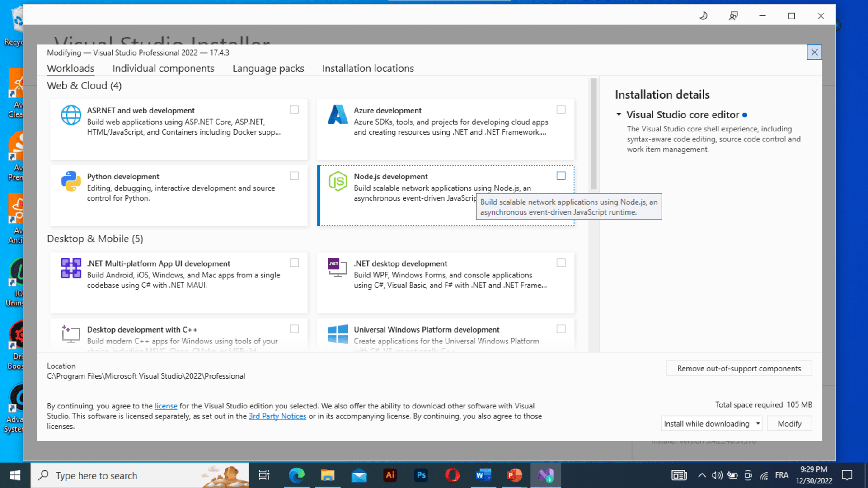Click FRA language indicator in tray
The height and width of the screenshot is (488, 868).
click(x=782, y=475)
